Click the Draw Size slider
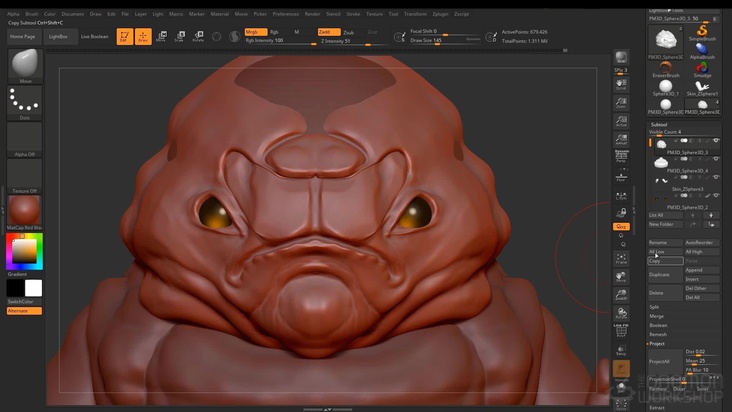This screenshot has width=732, height=412. tap(444, 40)
